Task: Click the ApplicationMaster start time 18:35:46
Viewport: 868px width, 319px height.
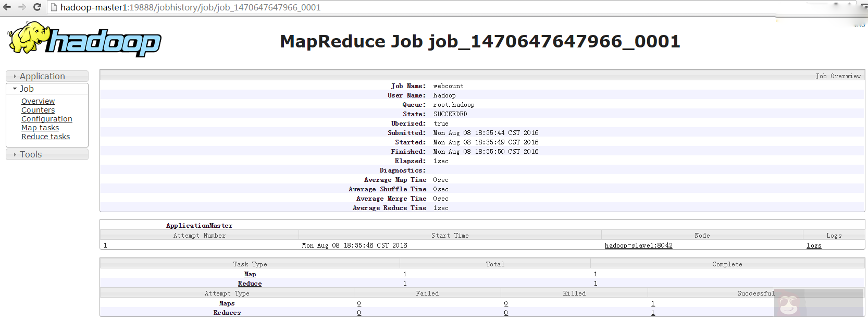Action: [354, 246]
